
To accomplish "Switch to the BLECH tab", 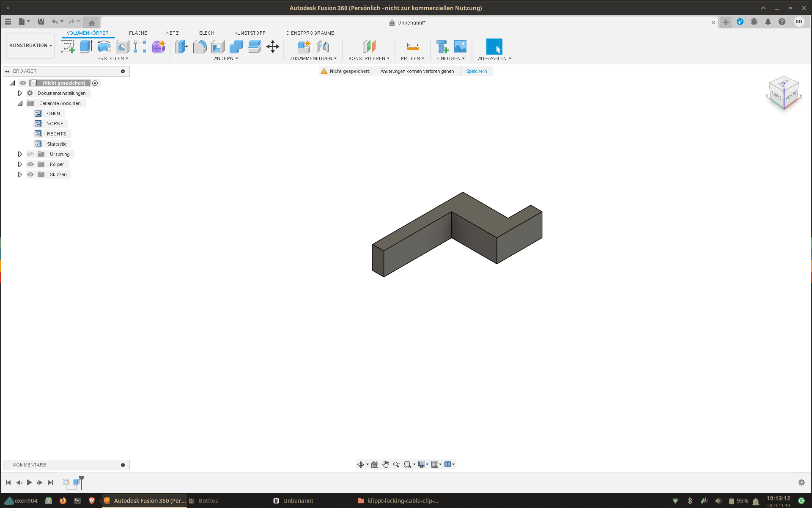I will 206,33.
